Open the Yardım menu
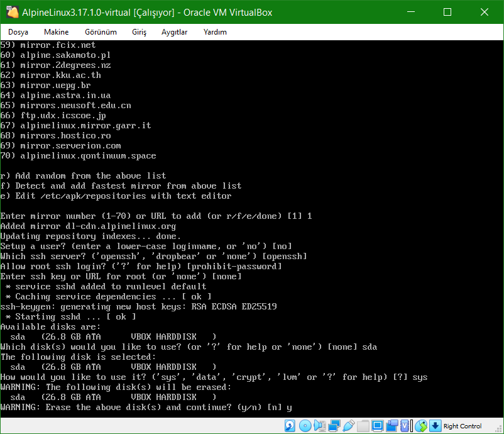The image size is (504, 434). pos(215,32)
